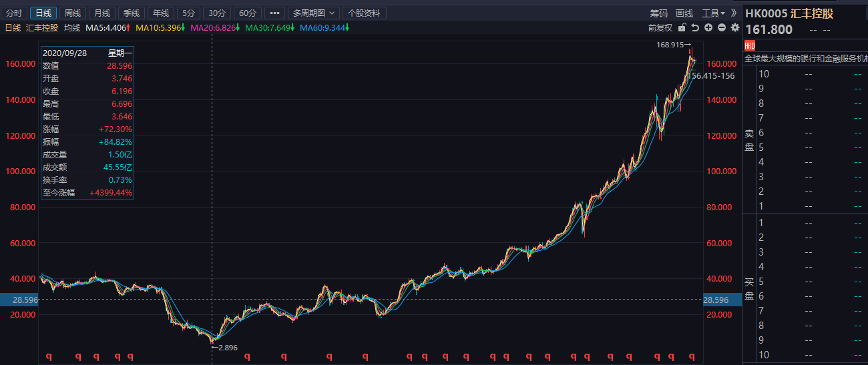Image resolution: width=868 pixels, height=365 pixels.
Task: Toggle the 筹码 chip distribution panel
Action: pyautogui.click(x=658, y=13)
